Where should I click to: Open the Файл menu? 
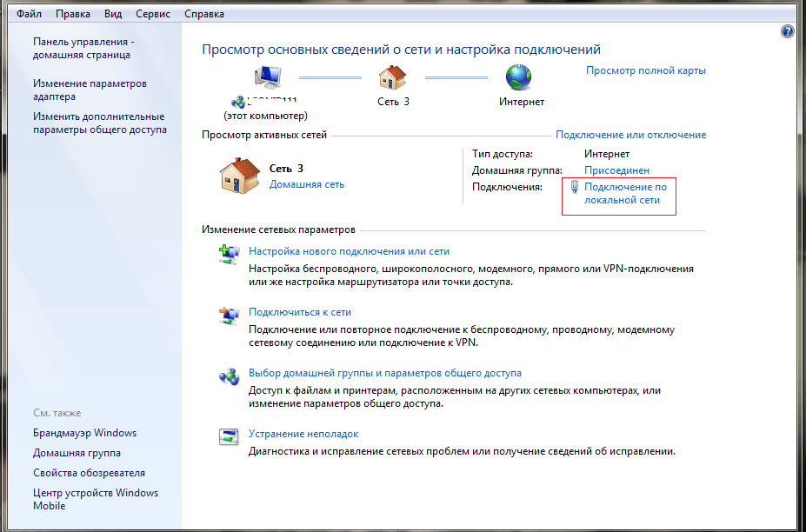pyautogui.click(x=29, y=14)
